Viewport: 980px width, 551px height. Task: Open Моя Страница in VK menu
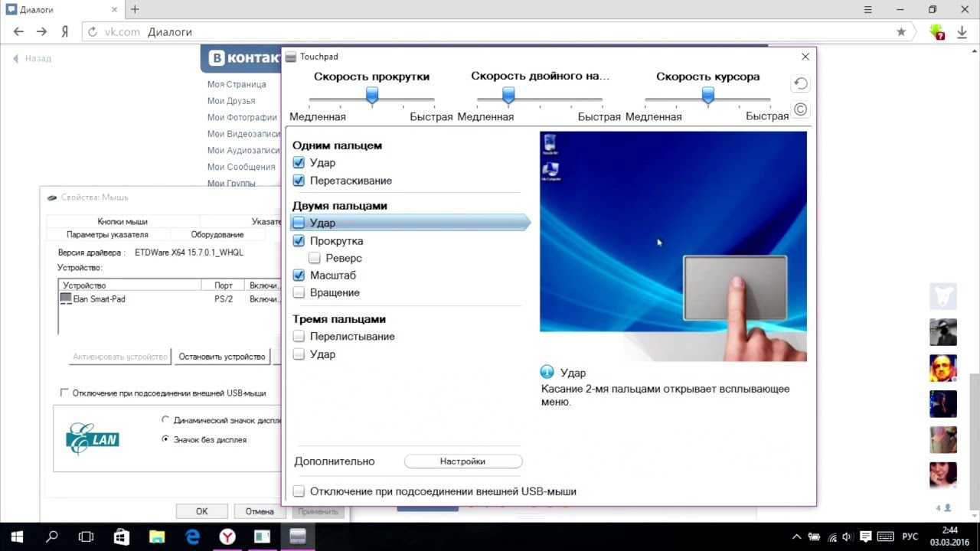(x=237, y=84)
